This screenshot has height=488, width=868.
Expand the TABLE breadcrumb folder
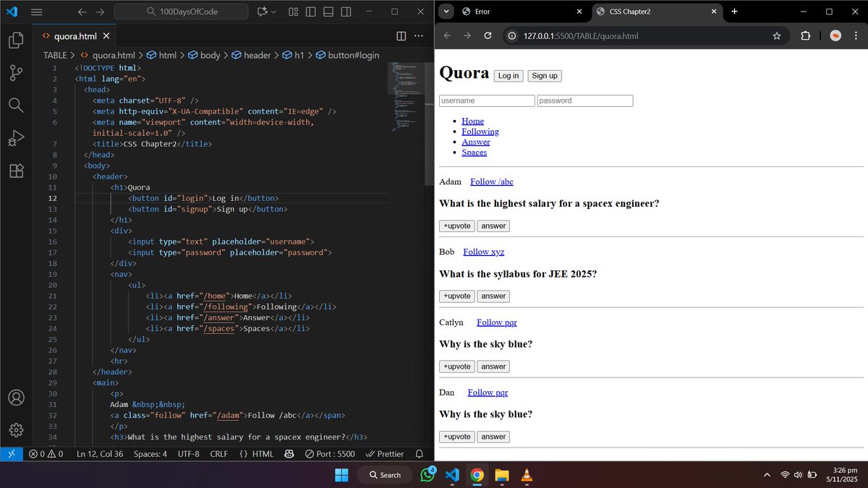point(55,55)
